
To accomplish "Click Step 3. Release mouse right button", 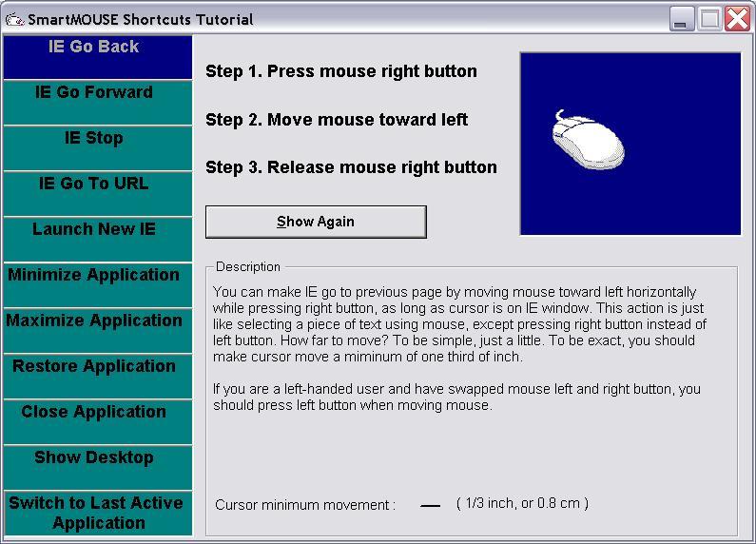I will [351, 167].
